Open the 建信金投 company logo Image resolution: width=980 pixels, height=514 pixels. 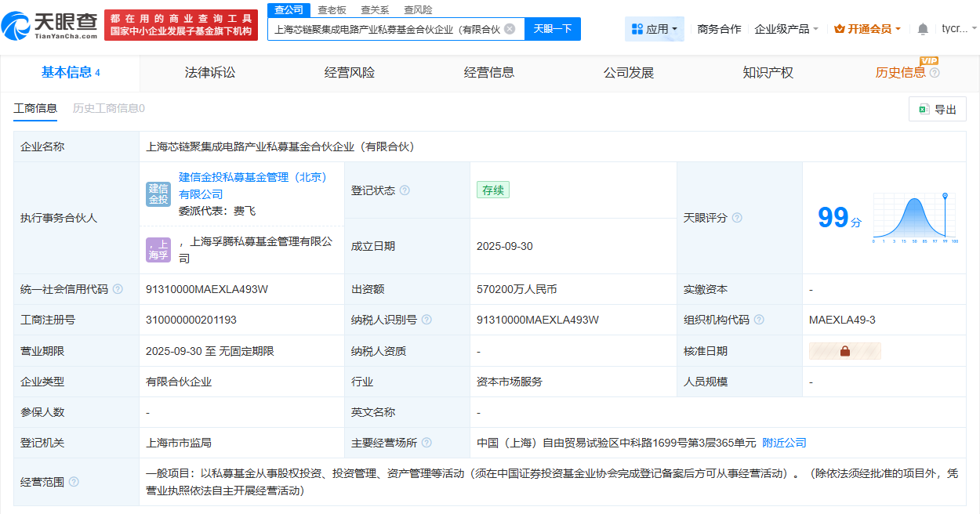(x=158, y=194)
